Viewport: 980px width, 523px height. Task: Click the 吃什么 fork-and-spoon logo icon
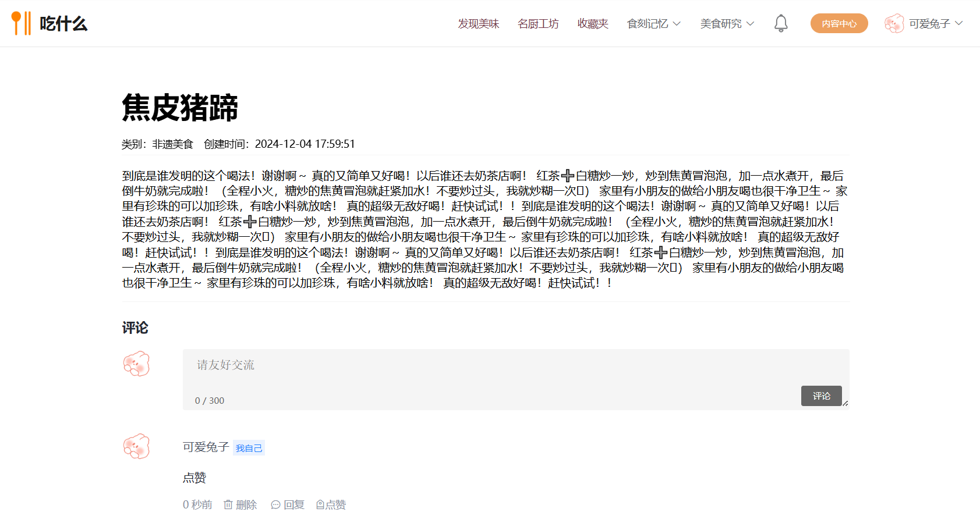(x=21, y=23)
